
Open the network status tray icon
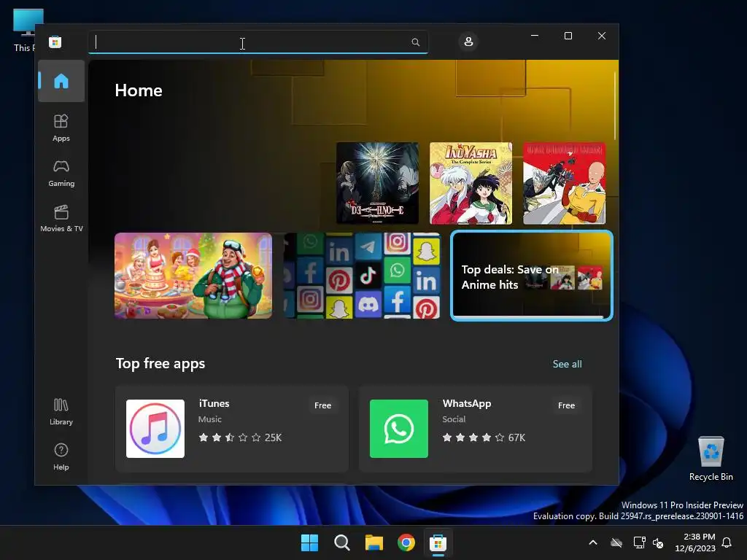pyautogui.click(x=639, y=542)
